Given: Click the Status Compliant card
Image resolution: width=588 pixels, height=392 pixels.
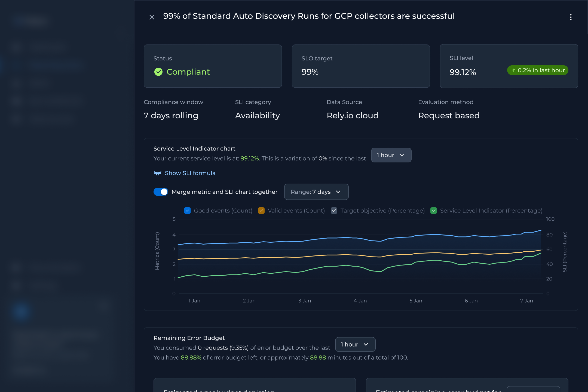Looking at the screenshot, I should [213, 66].
